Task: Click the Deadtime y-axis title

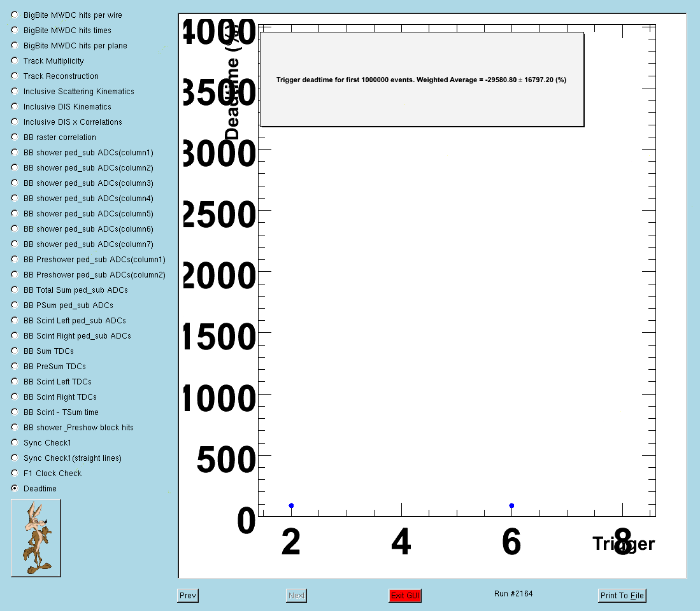Action: pos(232,81)
